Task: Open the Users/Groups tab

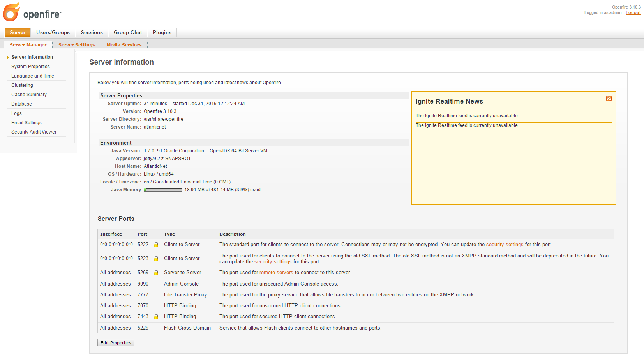Action: [x=53, y=33]
